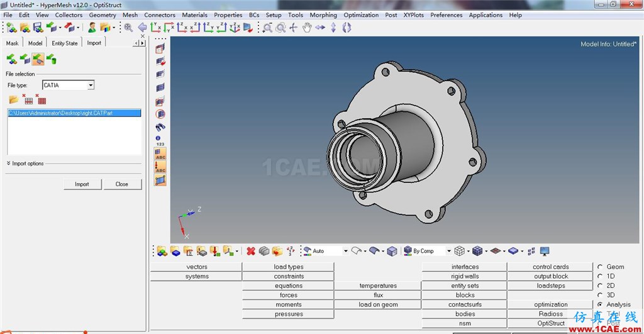Click the Shaded Geometry cube icon
The width and height of the screenshot is (644, 334).
pos(392,251)
